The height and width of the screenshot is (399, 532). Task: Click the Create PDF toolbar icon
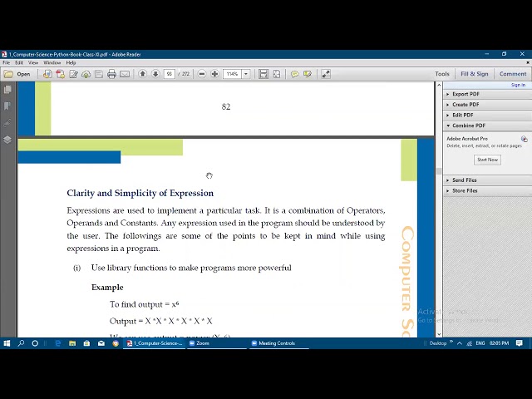61,74
